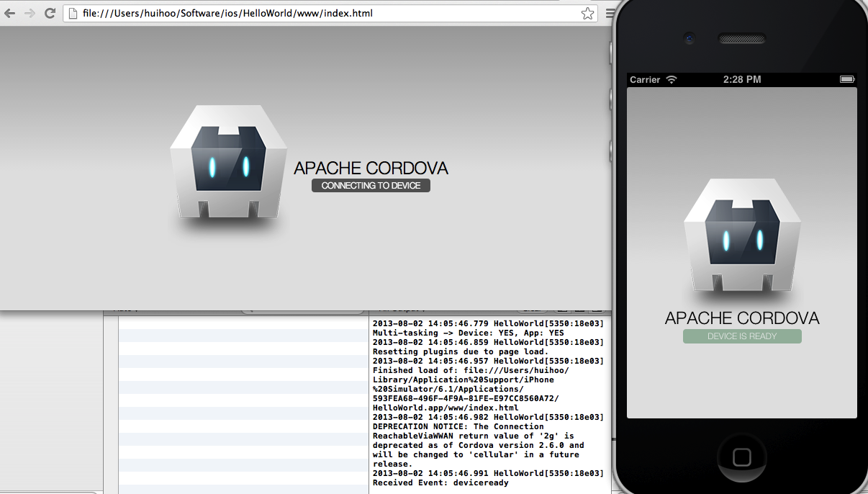The width and height of the screenshot is (868, 494).
Task: Tap the DEVICE IS READY label
Action: point(742,336)
